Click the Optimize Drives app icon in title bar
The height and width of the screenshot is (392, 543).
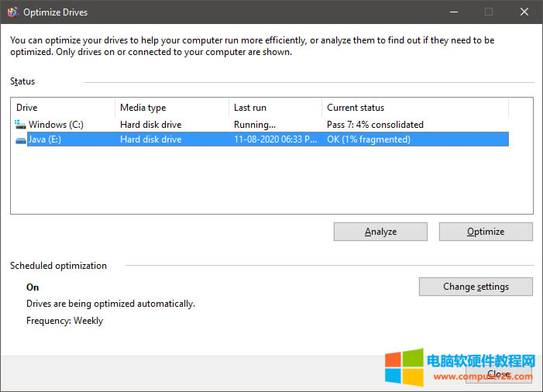point(12,12)
